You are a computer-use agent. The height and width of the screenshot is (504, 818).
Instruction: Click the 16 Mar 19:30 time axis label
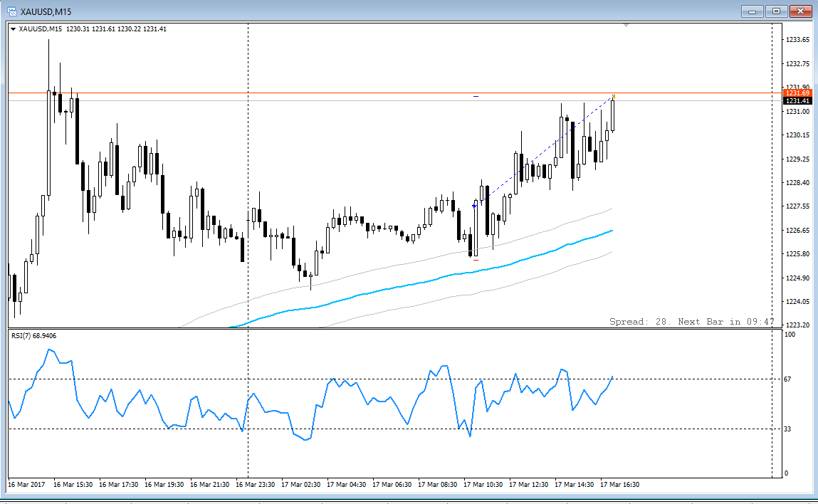pyautogui.click(x=164, y=485)
